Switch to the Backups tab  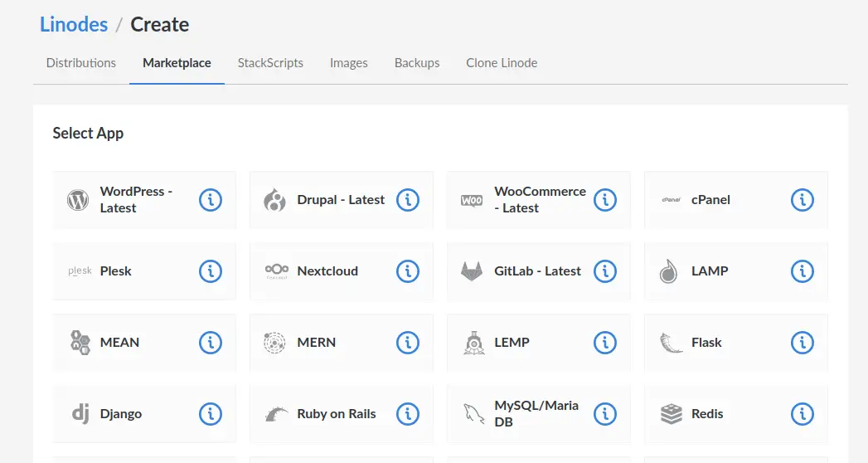pyautogui.click(x=417, y=63)
